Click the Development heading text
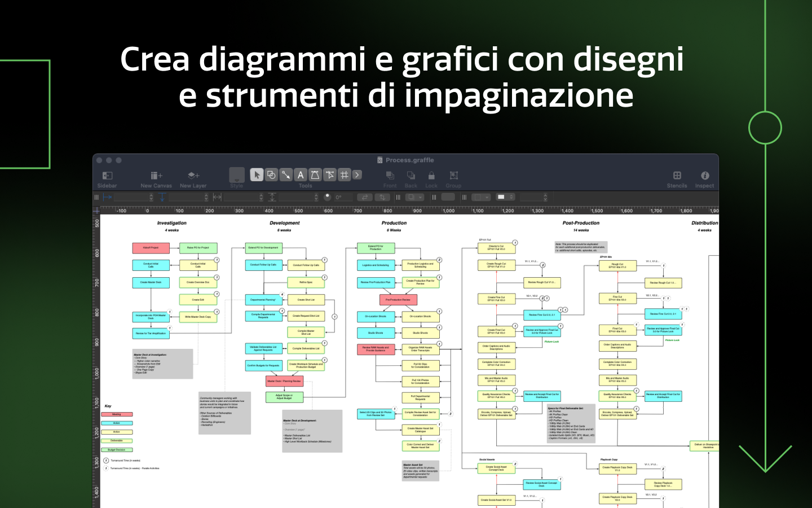 [284, 223]
